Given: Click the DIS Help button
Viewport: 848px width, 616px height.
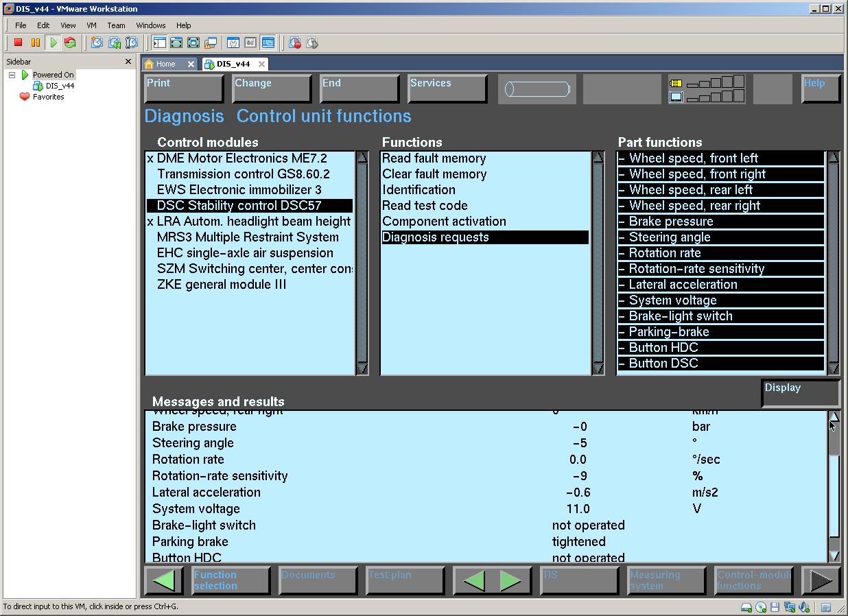Looking at the screenshot, I should pos(821,88).
